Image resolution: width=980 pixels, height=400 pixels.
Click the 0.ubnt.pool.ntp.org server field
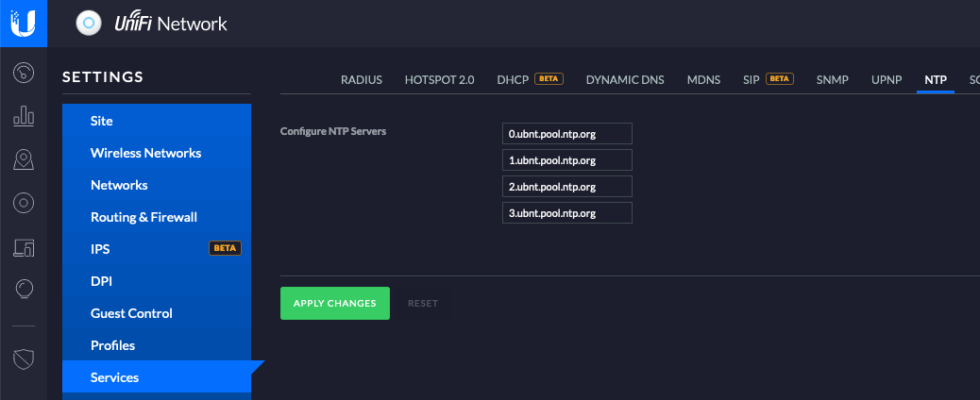[x=566, y=134]
